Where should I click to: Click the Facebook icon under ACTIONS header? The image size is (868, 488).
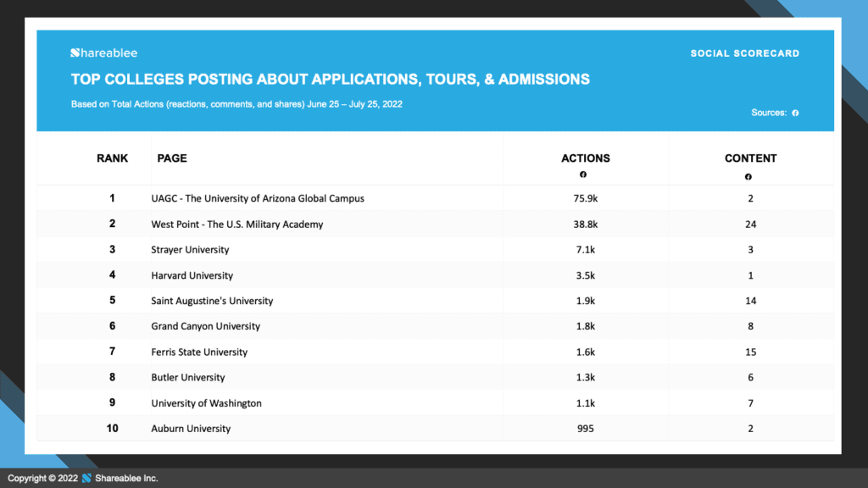[583, 175]
